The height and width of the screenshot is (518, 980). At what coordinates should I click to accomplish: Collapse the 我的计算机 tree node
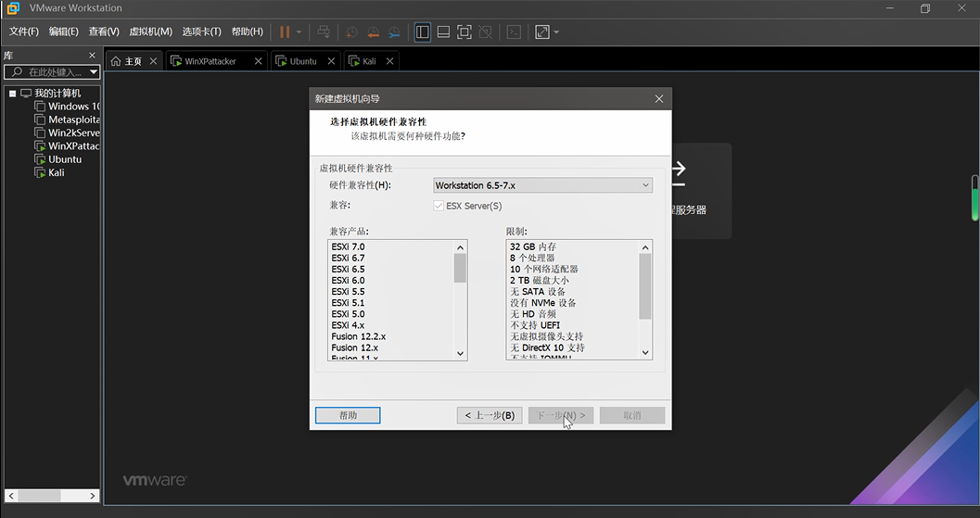pyautogui.click(x=12, y=93)
